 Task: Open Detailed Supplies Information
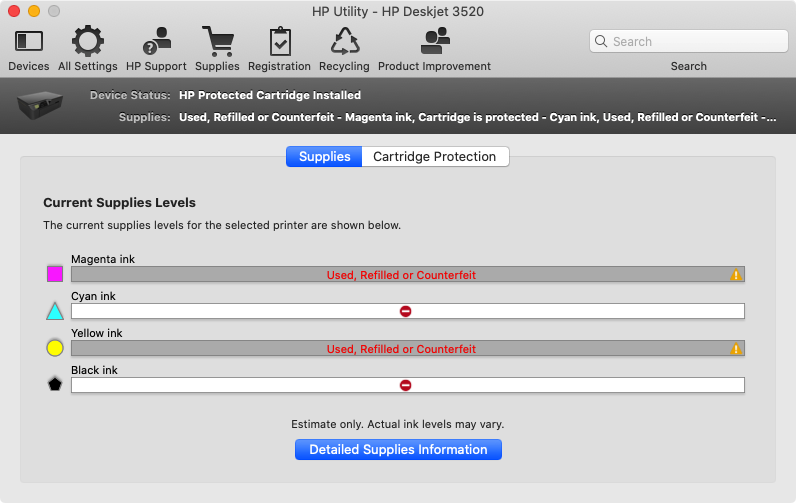(x=398, y=450)
